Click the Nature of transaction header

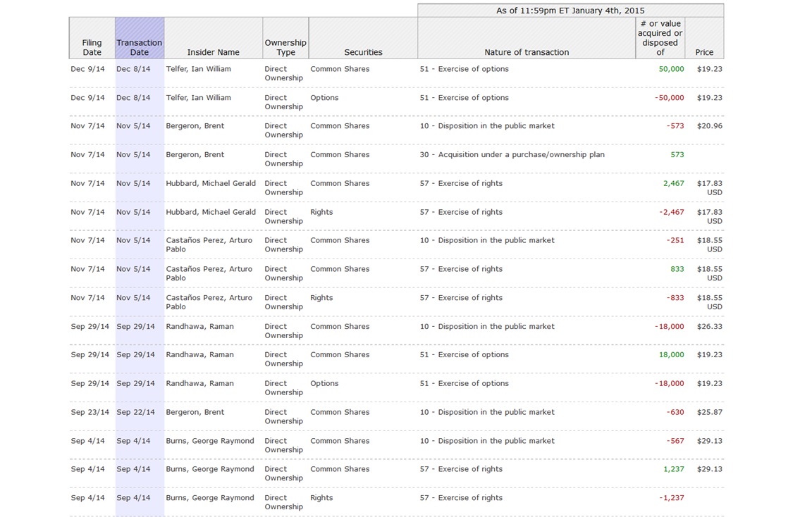[x=527, y=52]
